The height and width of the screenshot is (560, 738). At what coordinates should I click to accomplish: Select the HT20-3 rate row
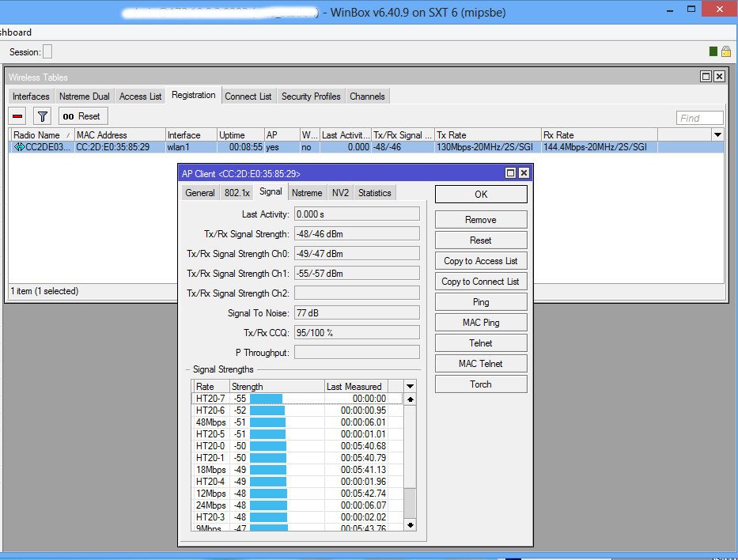(297, 516)
